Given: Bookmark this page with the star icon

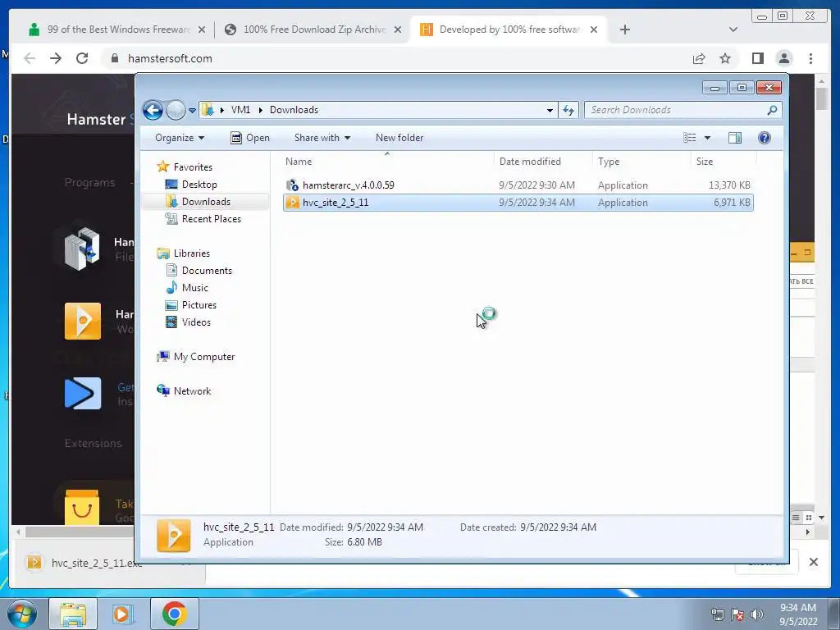Looking at the screenshot, I should click(x=725, y=58).
